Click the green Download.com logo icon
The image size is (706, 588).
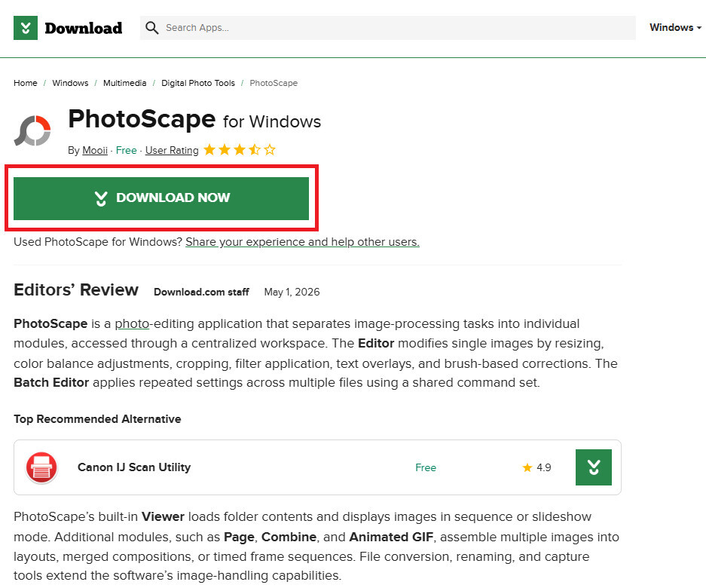(x=25, y=28)
